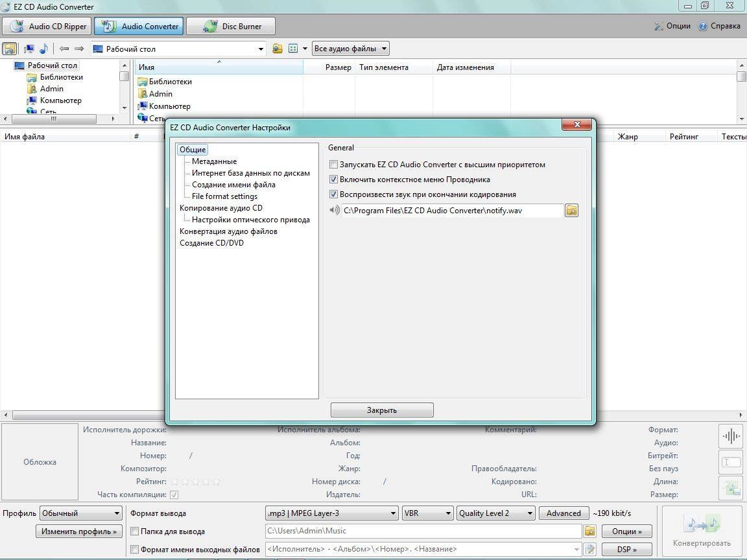747x560 pixels.
Task: Open the Disc Burner mode
Action: click(231, 26)
